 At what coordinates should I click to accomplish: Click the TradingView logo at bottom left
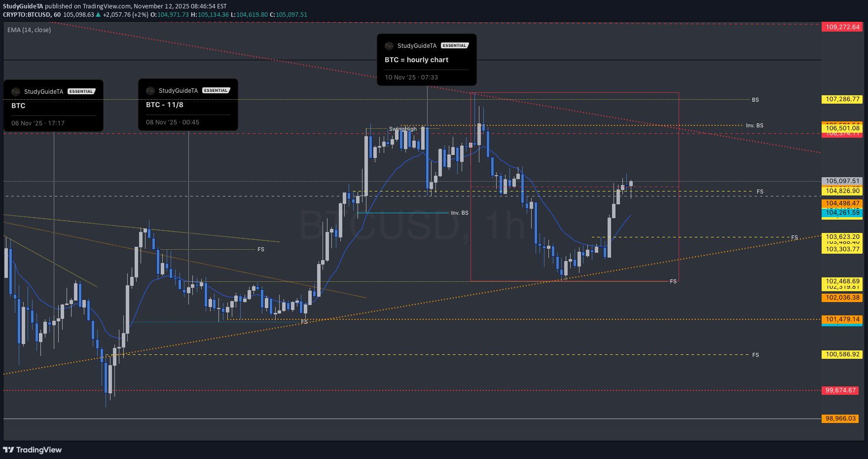click(33, 450)
